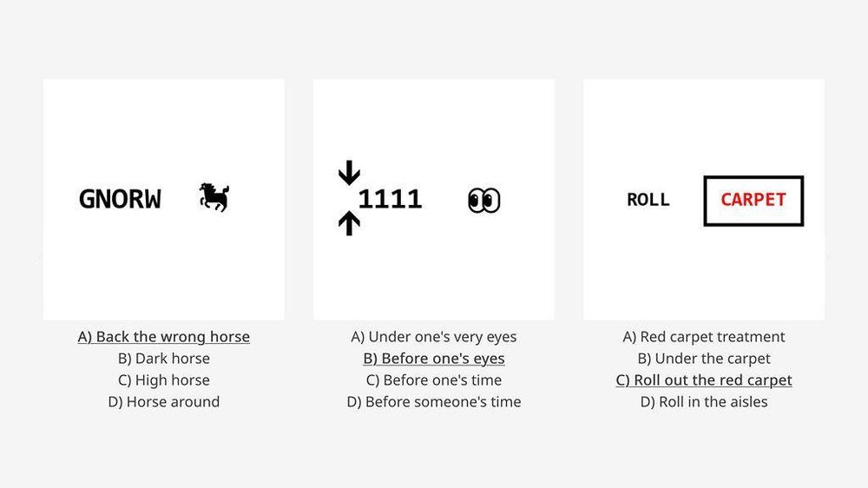Click the downward arrow above 1111
The height and width of the screenshot is (488, 868).
349,172
